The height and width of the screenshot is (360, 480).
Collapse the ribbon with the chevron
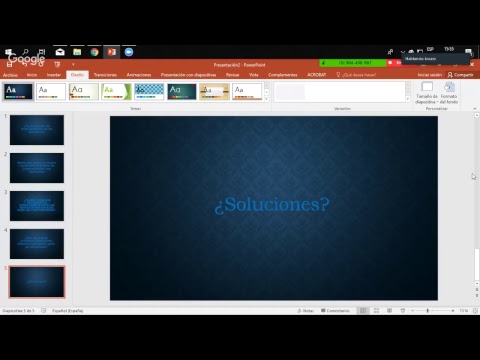[475, 109]
